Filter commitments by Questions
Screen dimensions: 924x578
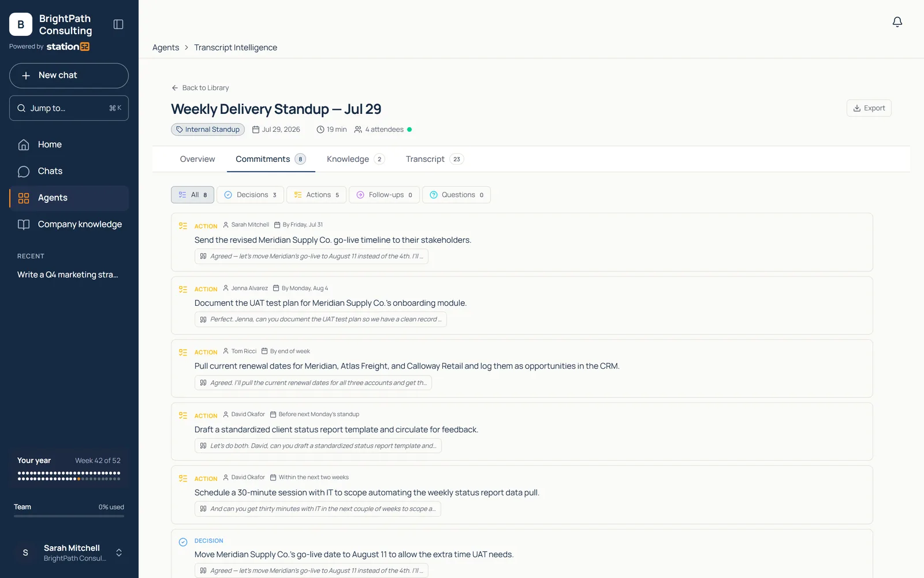[456, 195]
